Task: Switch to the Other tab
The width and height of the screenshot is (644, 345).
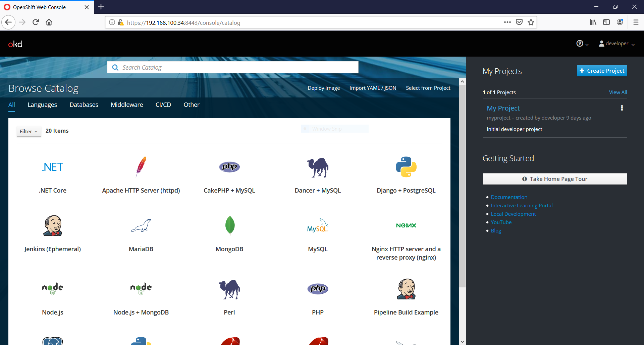Action: click(192, 105)
